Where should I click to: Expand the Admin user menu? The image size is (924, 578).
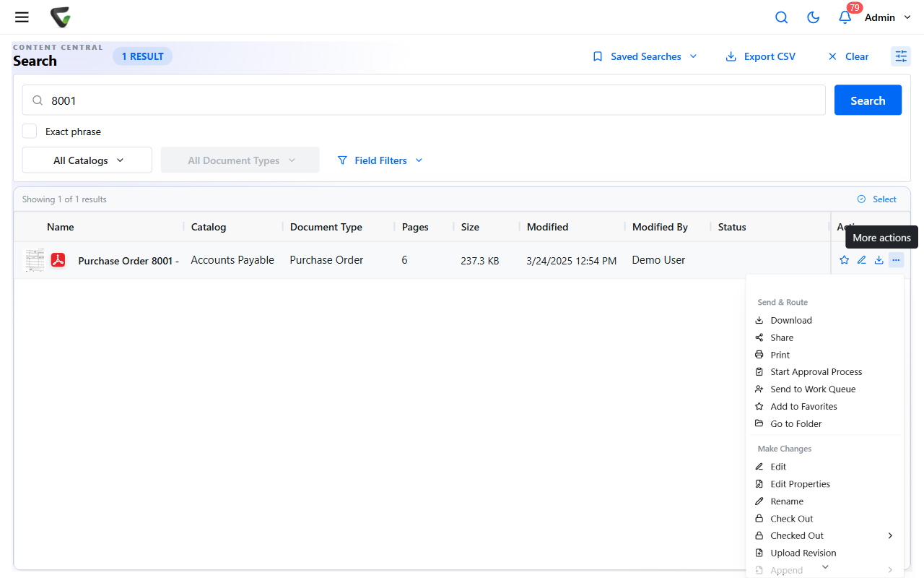888,17
